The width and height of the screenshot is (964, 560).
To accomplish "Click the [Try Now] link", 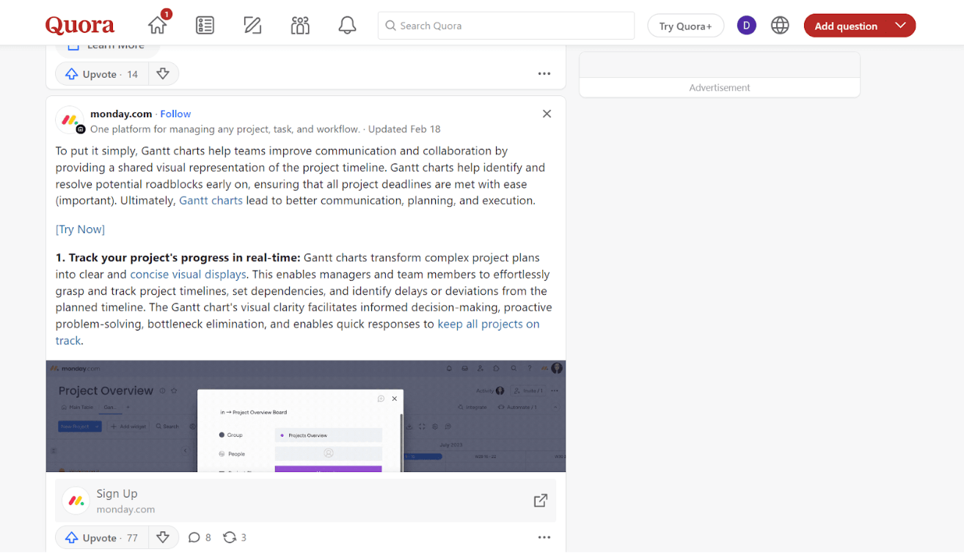I will pos(80,229).
